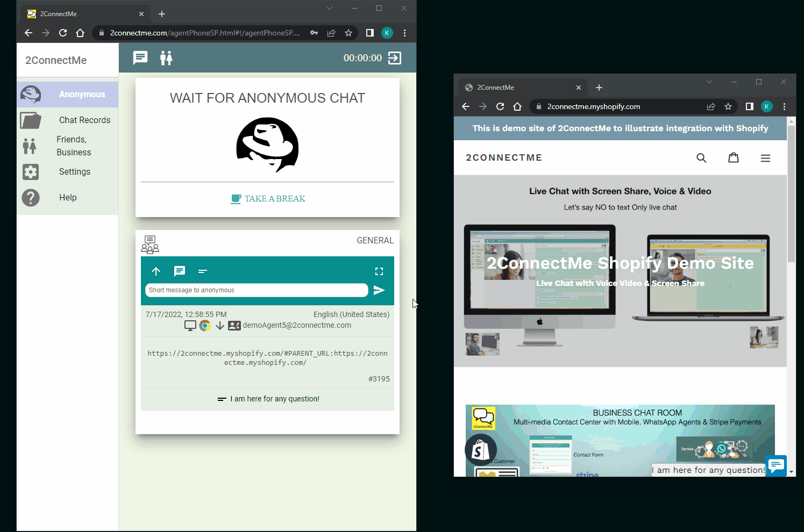Click the Help question mark icon
804x532 pixels.
tap(31, 198)
